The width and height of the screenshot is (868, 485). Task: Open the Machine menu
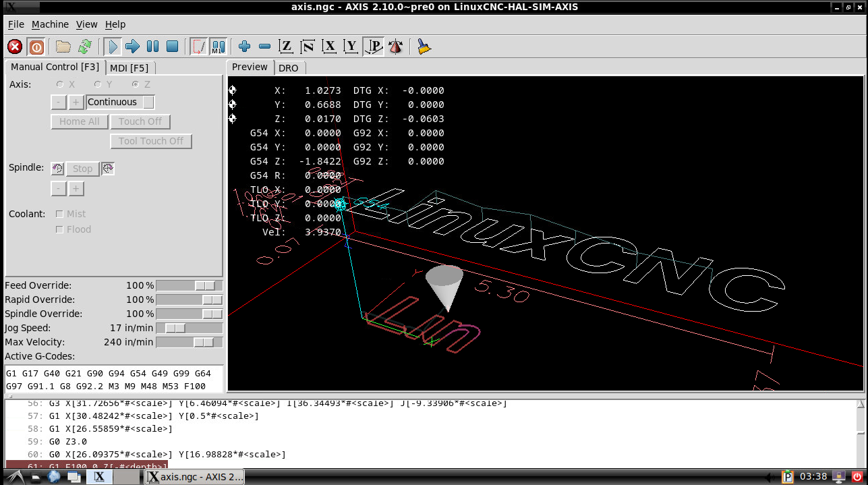click(50, 24)
